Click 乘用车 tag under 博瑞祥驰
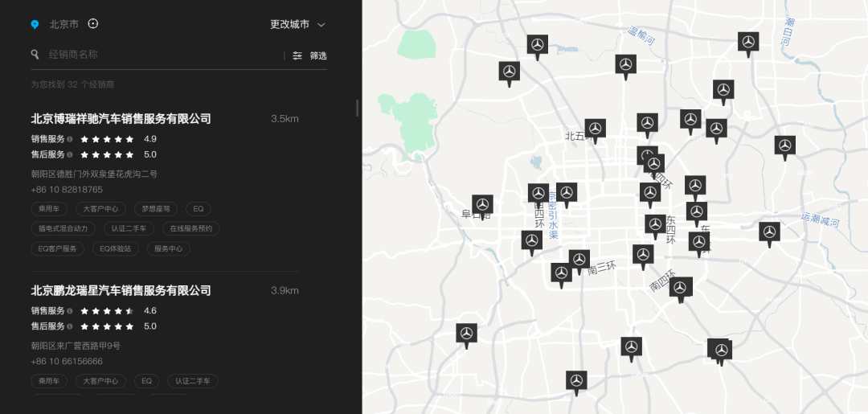This screenshot has height=414, width=868. pos(49,209)
